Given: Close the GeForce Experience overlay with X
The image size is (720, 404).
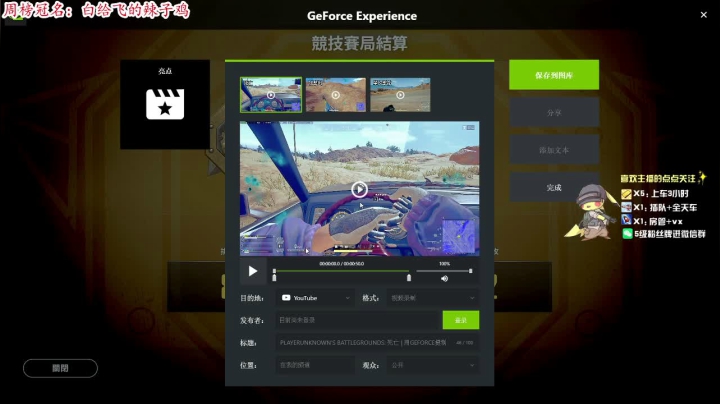Looking at the screenshot, I should pyautogui.click(x=703, y=15).
